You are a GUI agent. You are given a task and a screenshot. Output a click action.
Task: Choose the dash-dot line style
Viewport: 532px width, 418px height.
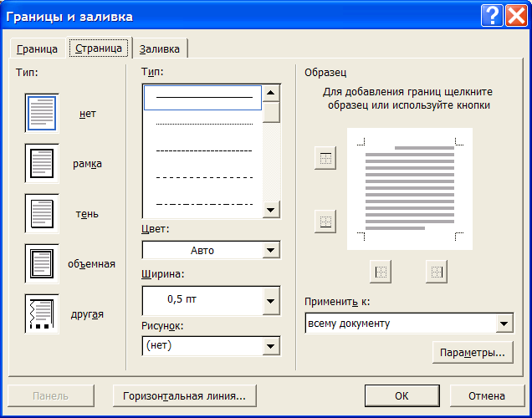(203, 204)
